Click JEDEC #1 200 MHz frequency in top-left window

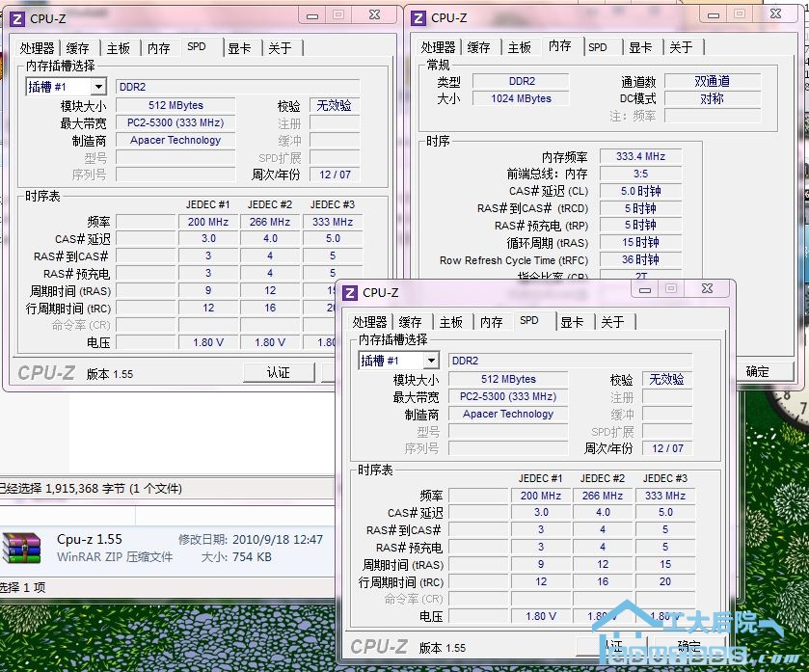pyautogui.click(x=208, y=222)
